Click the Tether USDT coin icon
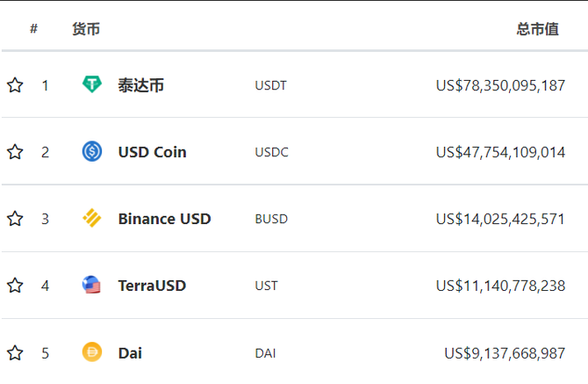The width and height of the screenshot is (588, 384). pyautogui.click(x=92, y=83)
